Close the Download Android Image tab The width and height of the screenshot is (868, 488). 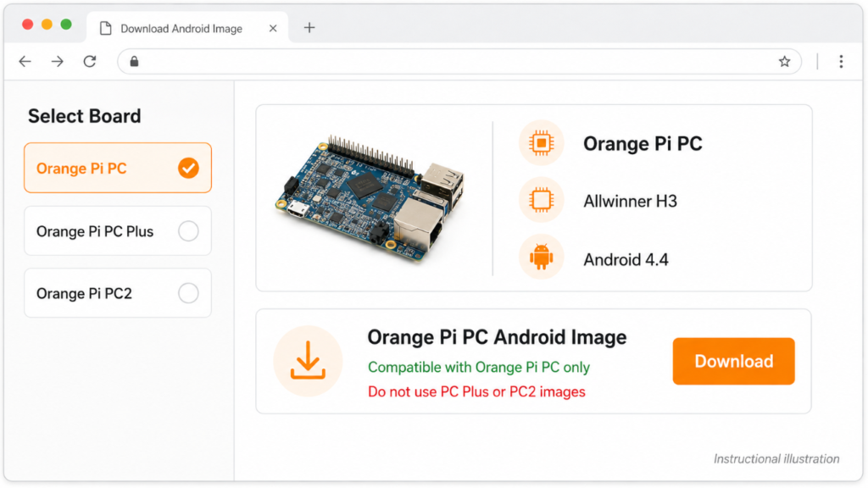(273, 28)
